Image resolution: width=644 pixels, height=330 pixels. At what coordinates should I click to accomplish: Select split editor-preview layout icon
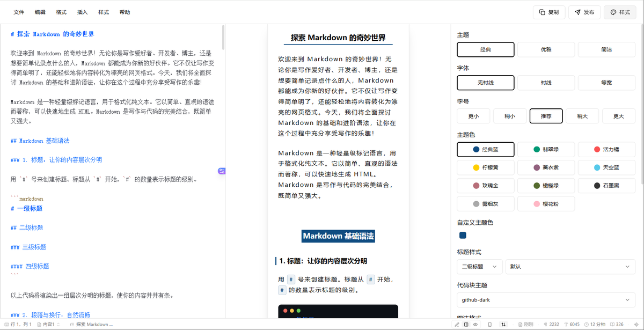point(466,325)
